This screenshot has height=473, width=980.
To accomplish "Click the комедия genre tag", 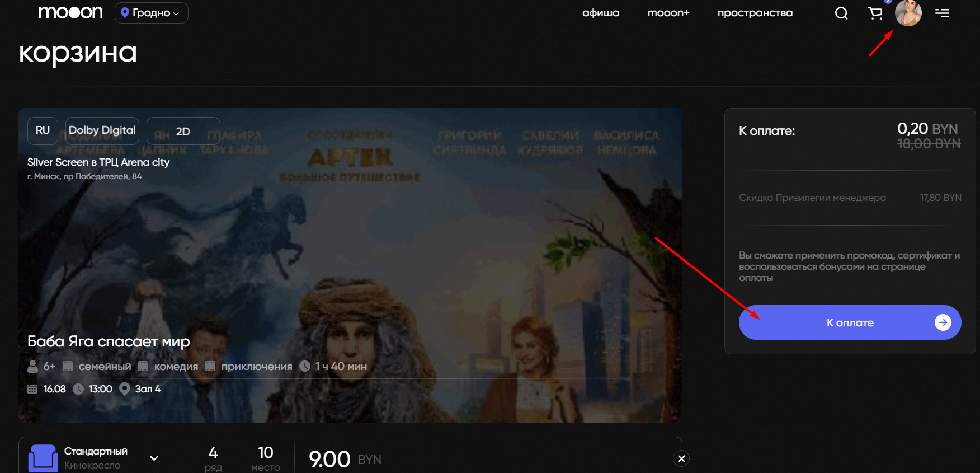I will tap(176, 366).
